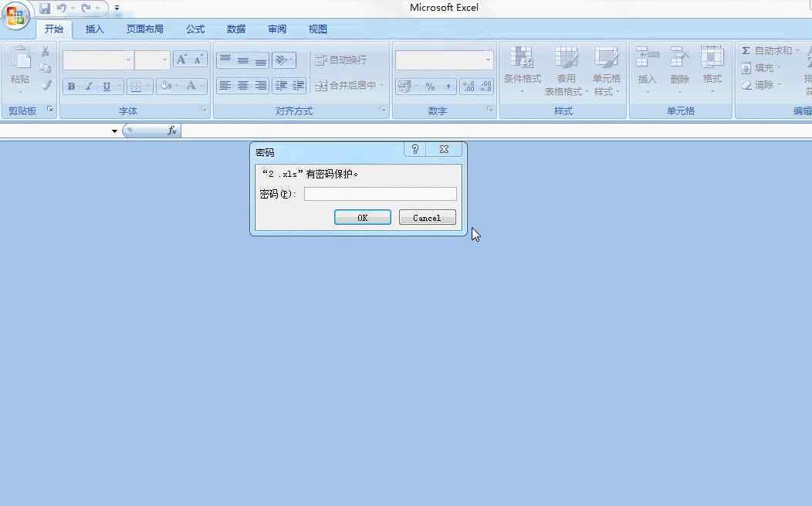Click the Comma Style icon
The height and width of the screenshot is (506, 812).
pos(448,86)
